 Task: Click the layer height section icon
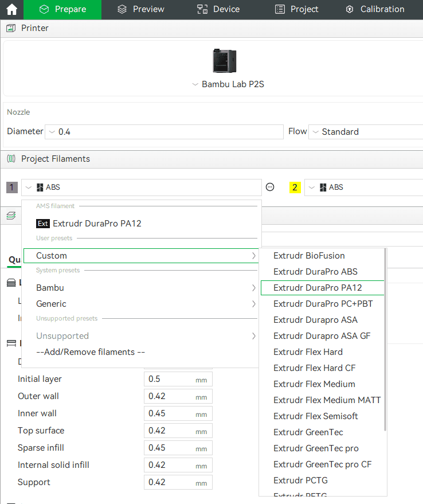tap(11, 283)
